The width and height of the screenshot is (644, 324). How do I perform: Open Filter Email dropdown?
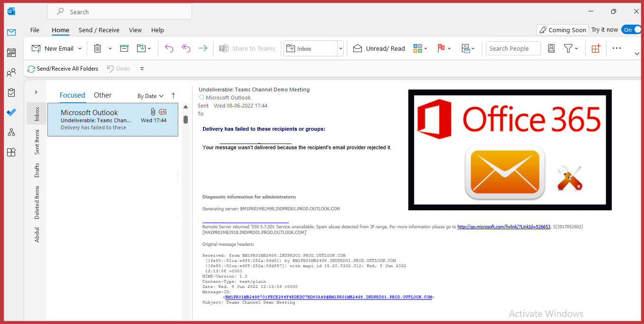click(571, 48)
